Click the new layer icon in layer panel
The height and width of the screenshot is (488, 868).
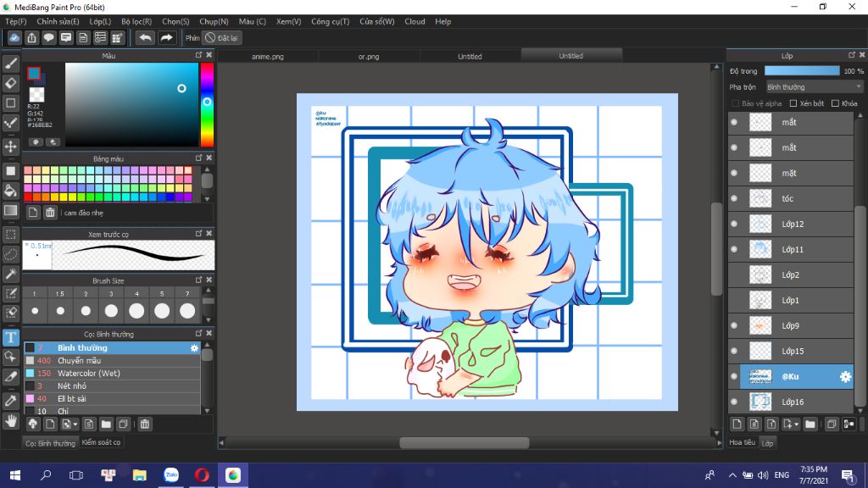(x=737, y=424)
